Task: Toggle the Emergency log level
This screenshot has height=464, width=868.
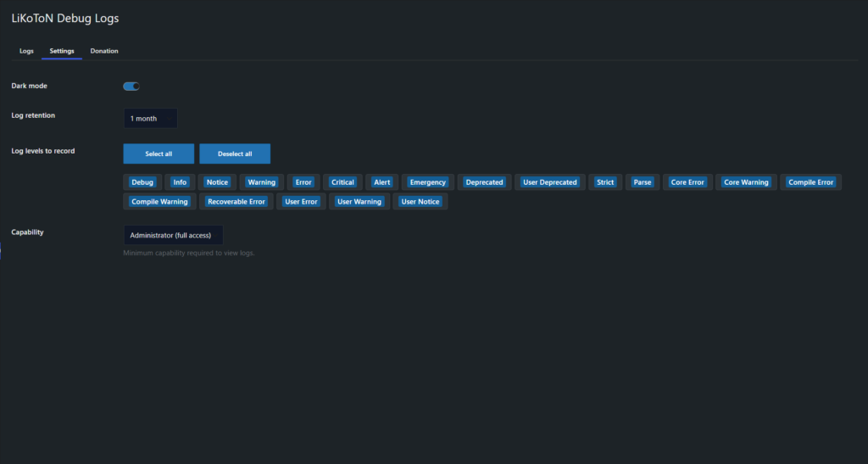Action: coord(428,182)
